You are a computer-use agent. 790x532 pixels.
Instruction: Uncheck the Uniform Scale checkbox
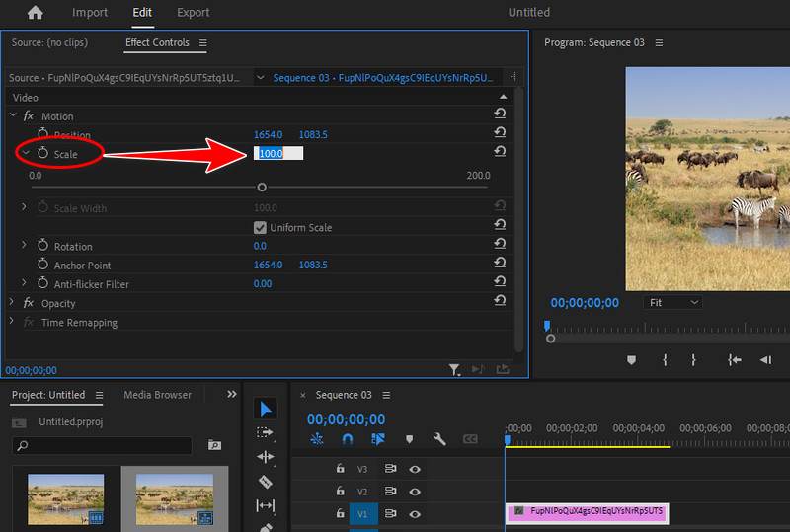point(260,228)
